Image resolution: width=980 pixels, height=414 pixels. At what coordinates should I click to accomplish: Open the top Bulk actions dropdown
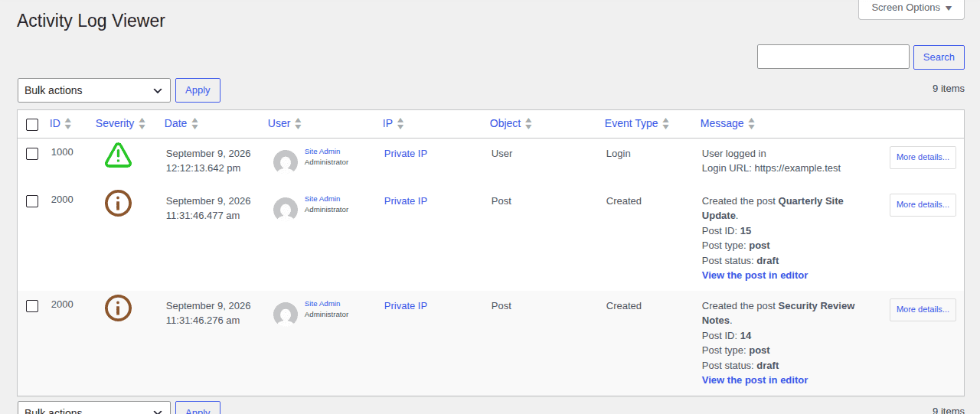[94, 90]
